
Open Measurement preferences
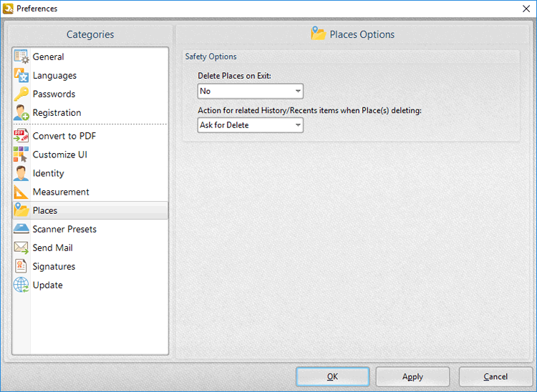pos(61,192)
